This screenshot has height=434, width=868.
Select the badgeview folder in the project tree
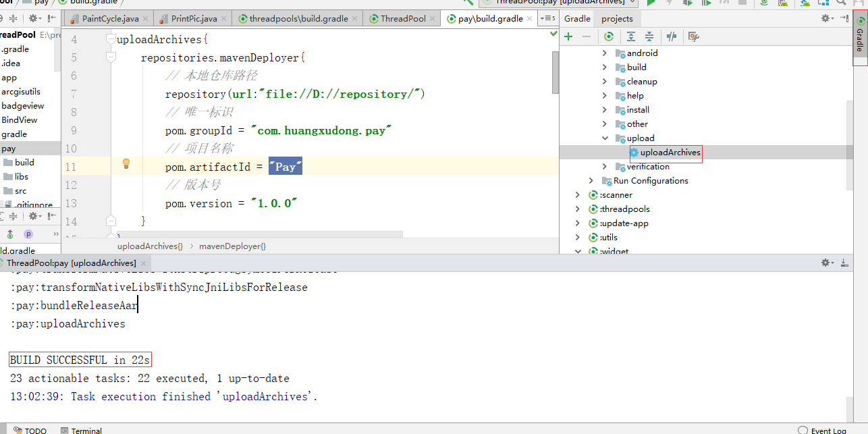(x=23, y=106)
